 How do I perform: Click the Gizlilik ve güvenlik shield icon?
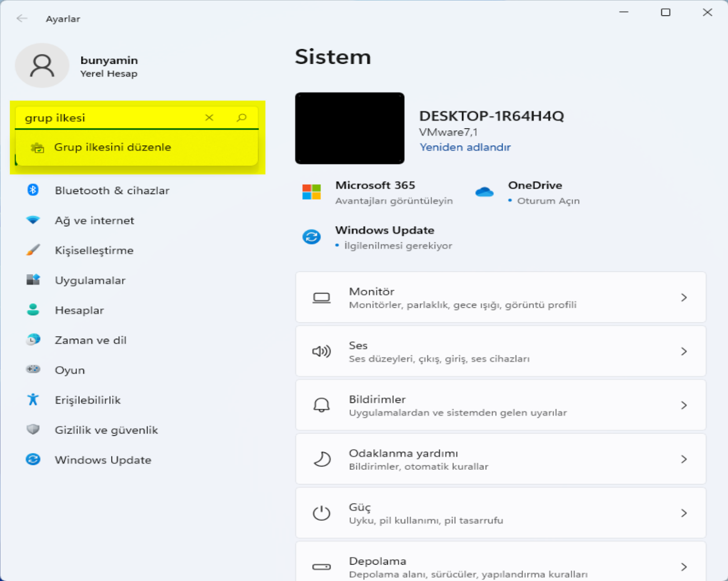pos(33,429)
